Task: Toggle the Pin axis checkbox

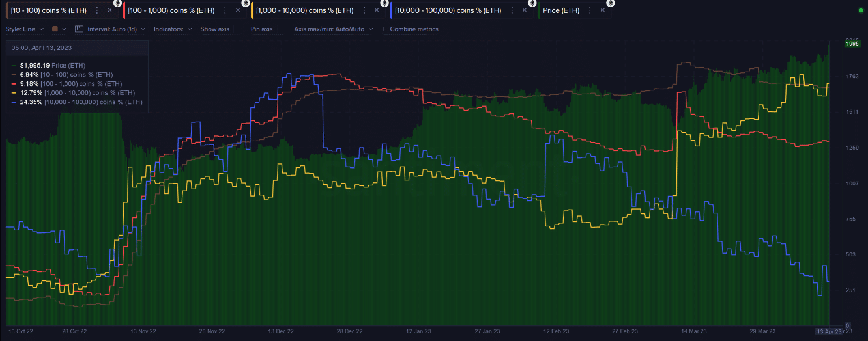Action: click(x=261, y=29)
